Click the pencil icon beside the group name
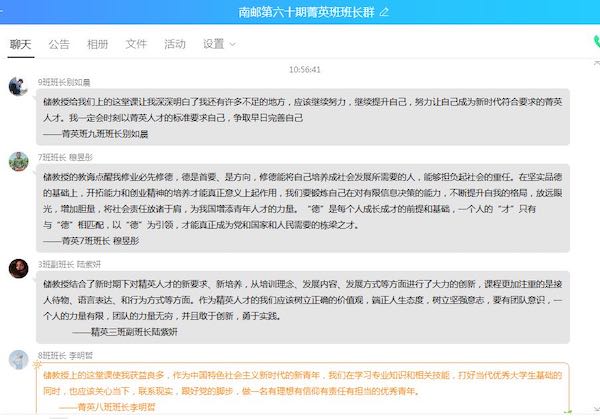The height and width of the screenshot is (419, 600). [x=384, y=13]
